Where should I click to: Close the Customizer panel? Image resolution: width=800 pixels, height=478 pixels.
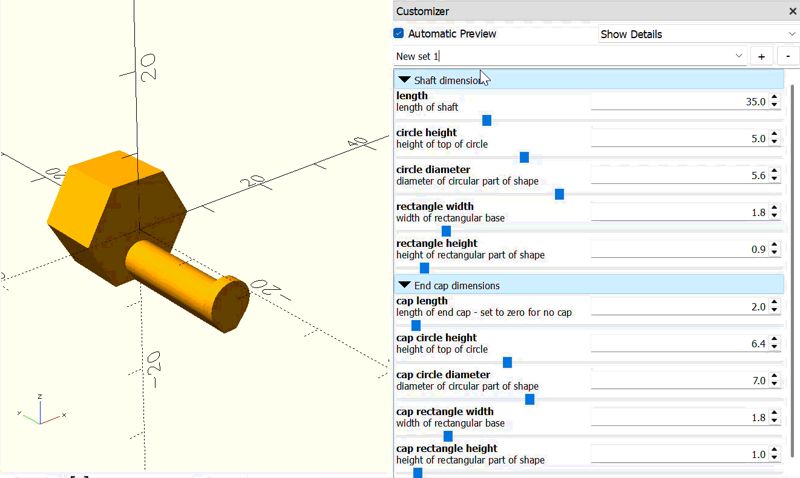793,11
